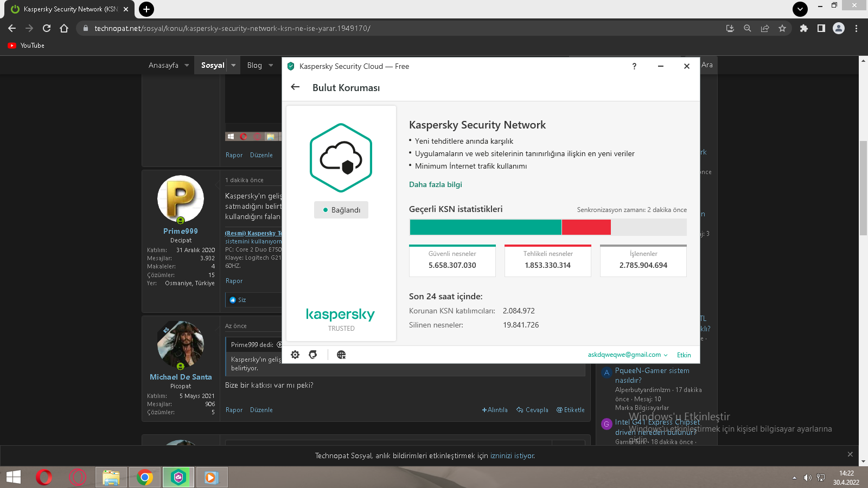Close the Kaspersky browser tab
The image size is (868, 488).
pyautogui.click(x=126, y=9)
